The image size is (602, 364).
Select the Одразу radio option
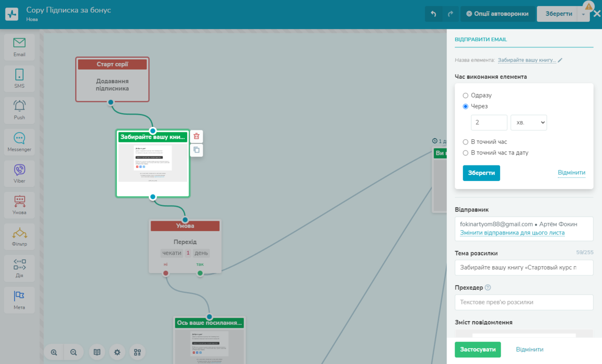465,95
